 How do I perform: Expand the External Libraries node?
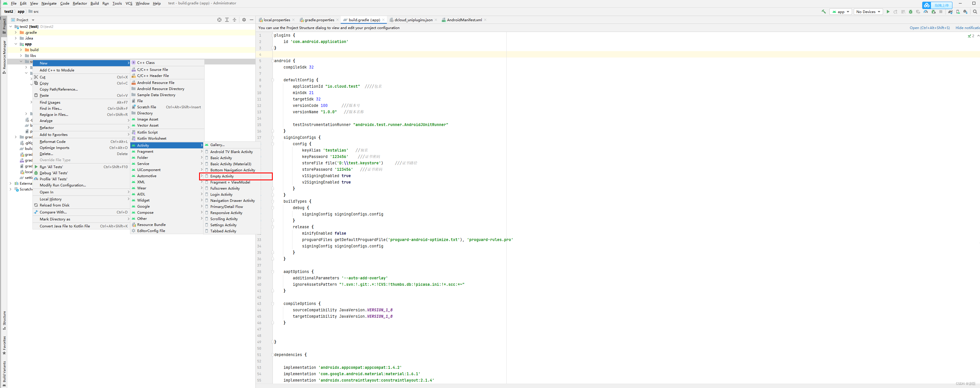coord(11,184)
